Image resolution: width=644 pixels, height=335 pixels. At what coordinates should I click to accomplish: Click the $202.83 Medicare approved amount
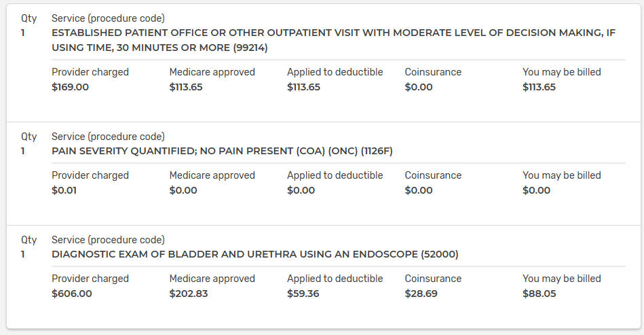click(189, 294)
